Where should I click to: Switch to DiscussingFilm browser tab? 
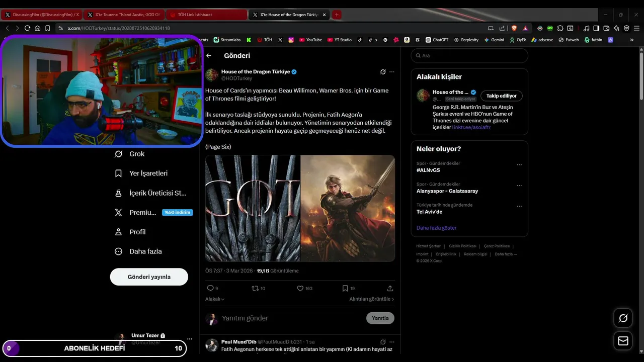tap(42, 15)
